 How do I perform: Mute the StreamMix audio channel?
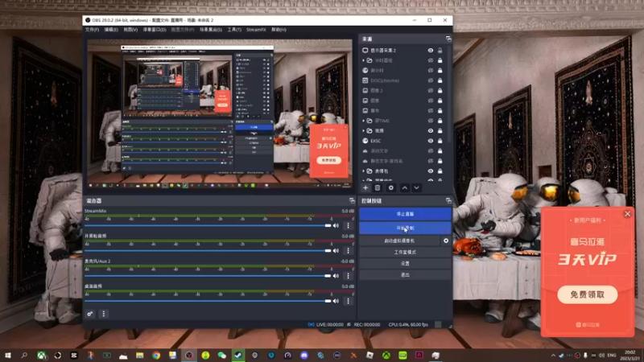click(336, 226)
